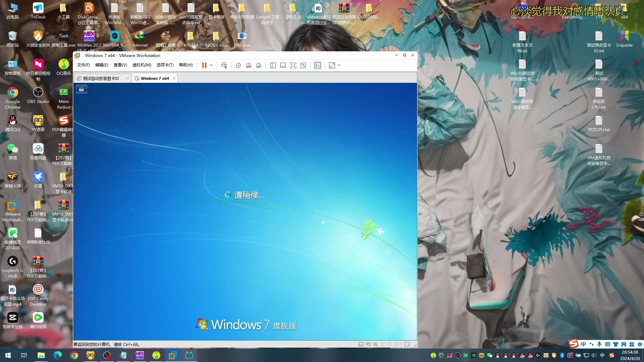Viewport: 644px width, 362px height.
Task: Click the keyboard icon in the VM view
Action: 82,89
